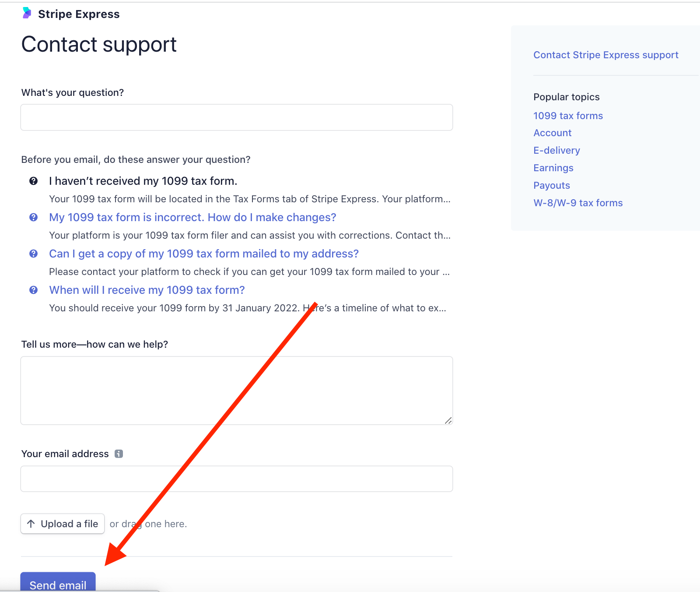
Task: Open the 'E-delivery' popular topic
Action: pyautogui.click(x=556, y=150)
